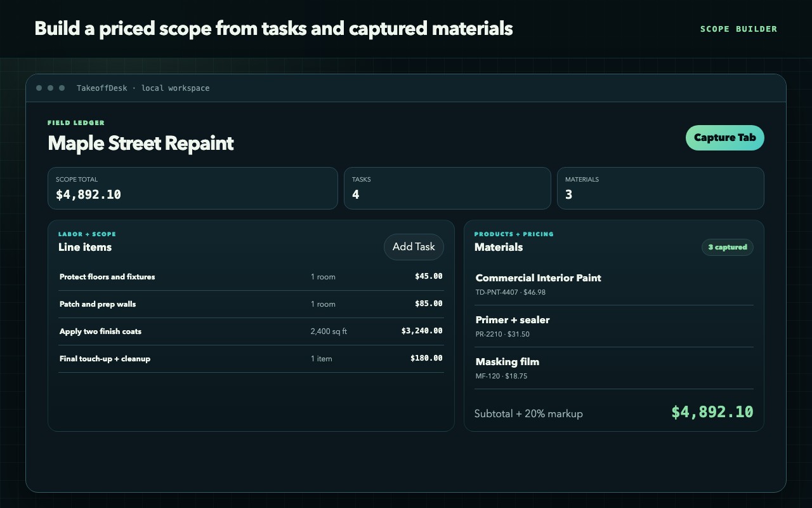Select the 3 captured badge

pos(728,247)
